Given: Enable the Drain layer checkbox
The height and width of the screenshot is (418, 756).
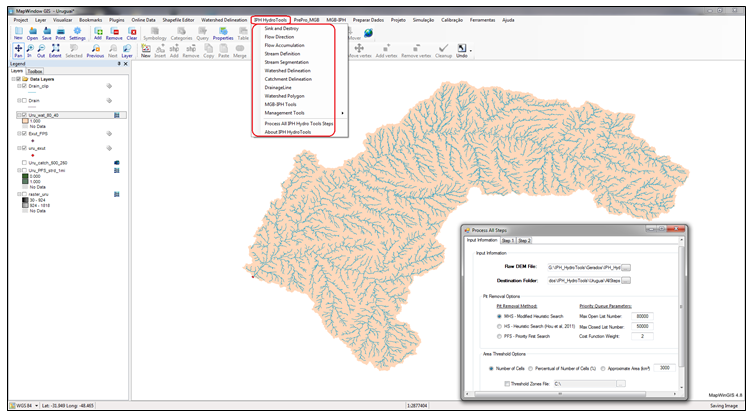Looking at the screenshot, I should 24,100.
